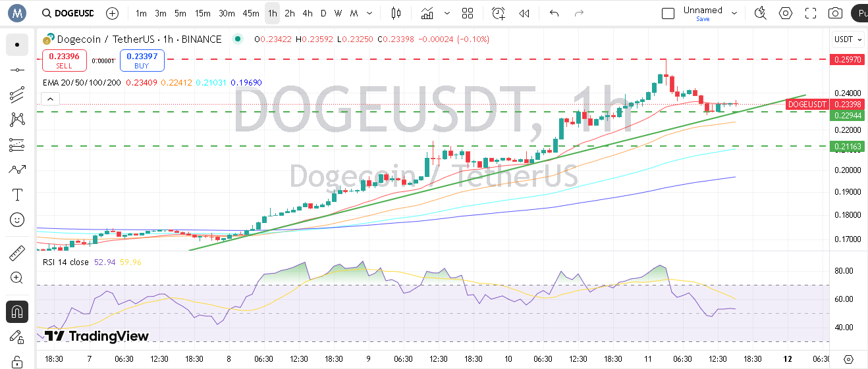Screen dimensions: 868x369
Task: Click the 0.25970 resistance price label
Action: (x=847, y=59)
